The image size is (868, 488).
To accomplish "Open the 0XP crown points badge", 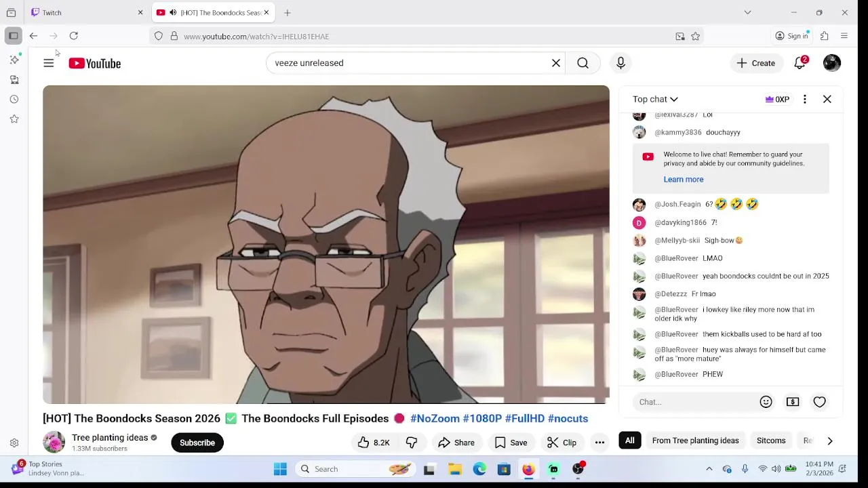I will (777, 99).
